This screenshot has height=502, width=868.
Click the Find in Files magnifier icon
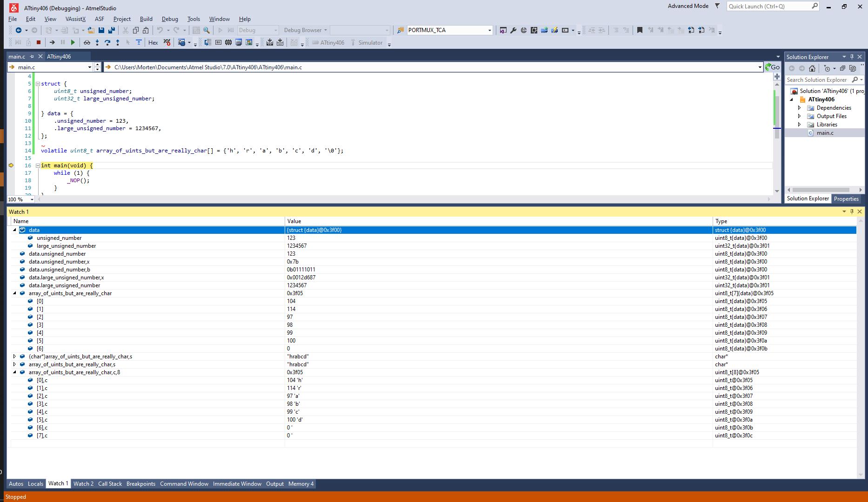(x=207, y=30)
